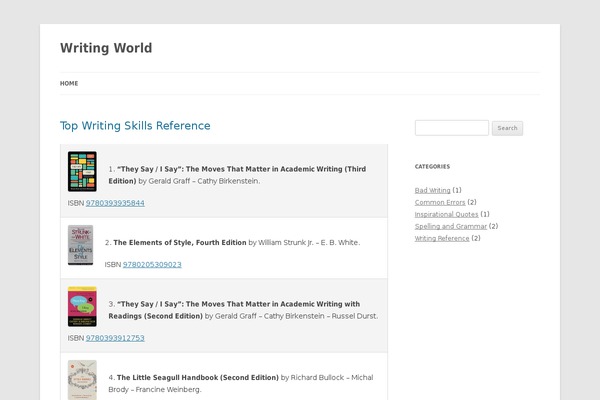
Task: Go to the HOME menu item
Action: 69,83
